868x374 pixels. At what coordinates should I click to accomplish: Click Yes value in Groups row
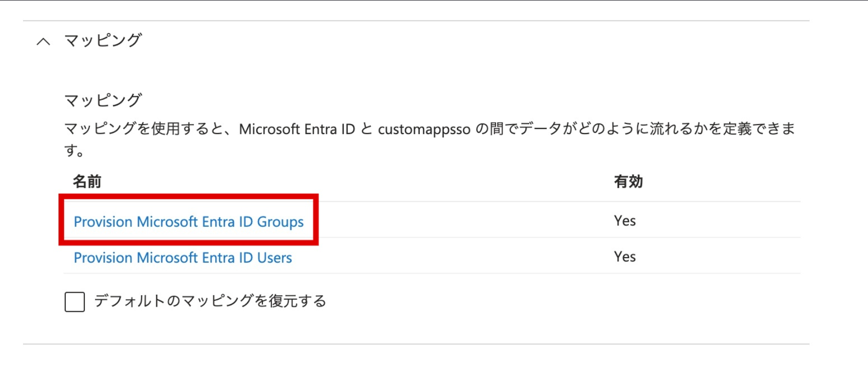tap(625, 221)
